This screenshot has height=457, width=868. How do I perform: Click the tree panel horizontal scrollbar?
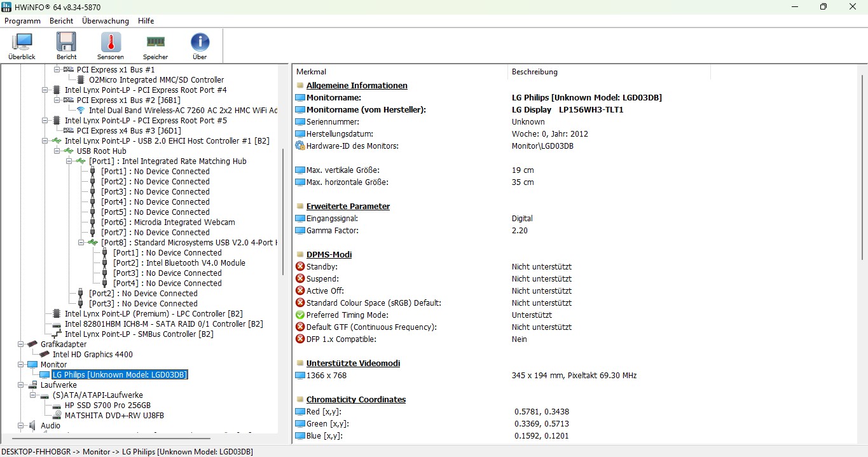111,438
